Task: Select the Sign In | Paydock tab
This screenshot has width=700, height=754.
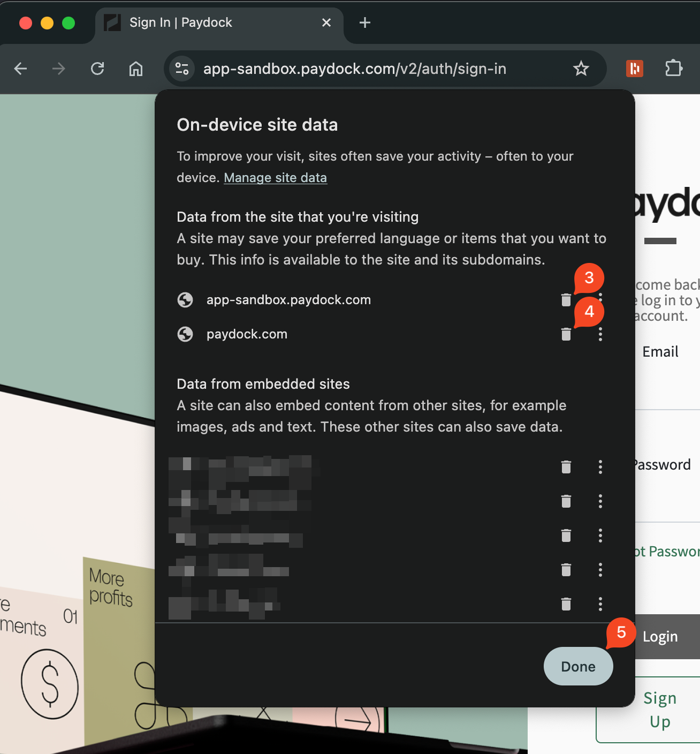Action: pyautogui.click(x=219, y=23)
